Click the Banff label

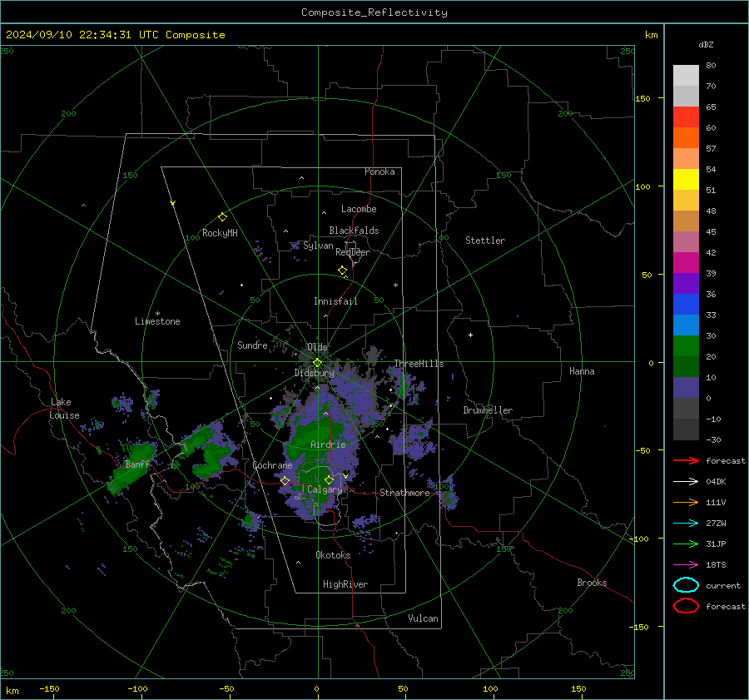137,464
